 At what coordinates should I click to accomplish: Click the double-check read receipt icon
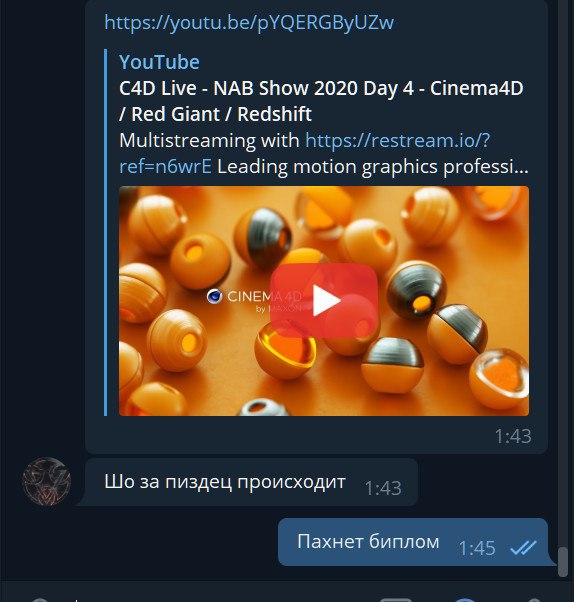[x=523, y=548]
